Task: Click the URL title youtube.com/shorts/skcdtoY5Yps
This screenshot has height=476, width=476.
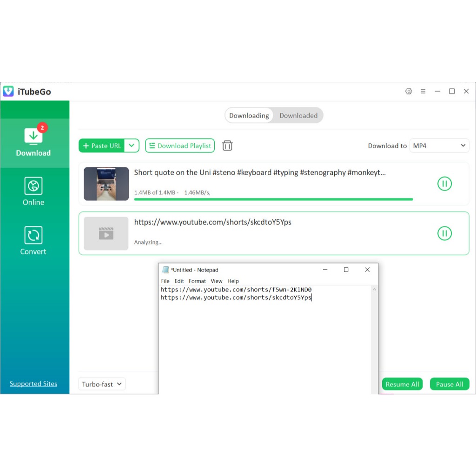Action: pos(212,222)
